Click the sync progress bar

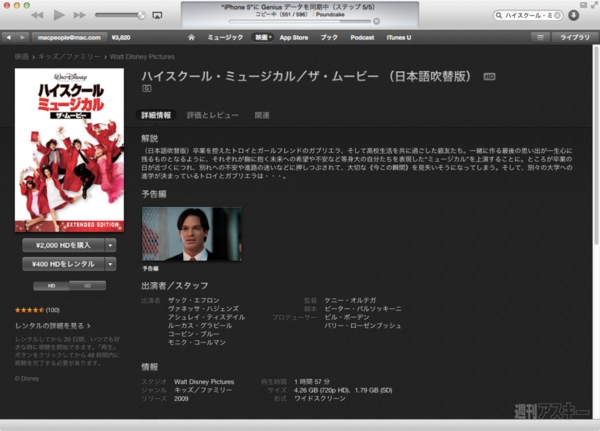[300, 21]
